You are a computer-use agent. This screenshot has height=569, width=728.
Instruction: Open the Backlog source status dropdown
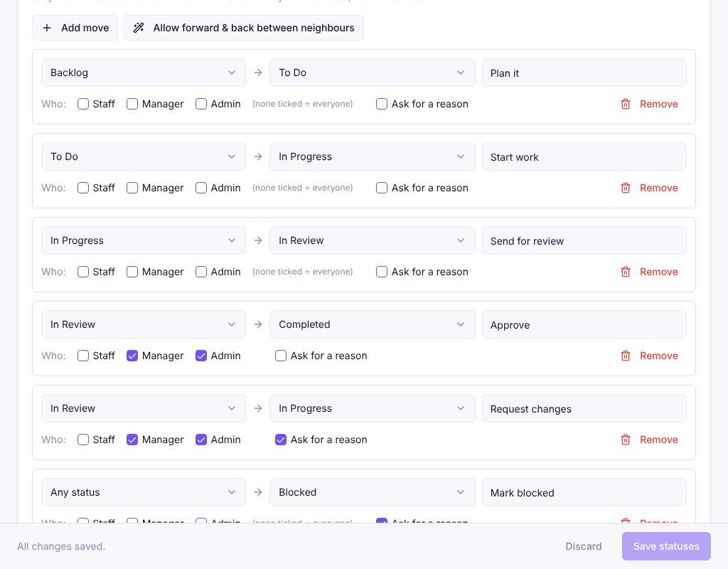tap(144, 73)
